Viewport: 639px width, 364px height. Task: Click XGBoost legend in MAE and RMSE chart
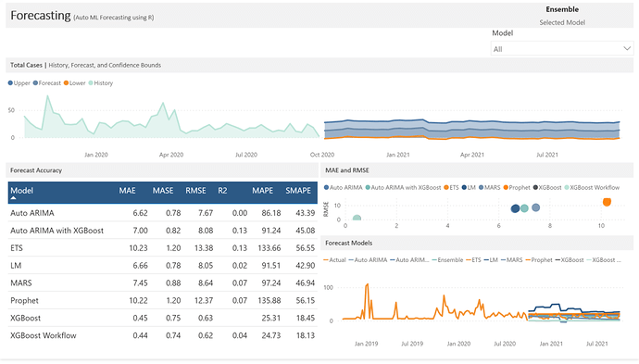[x=547, y=187]
